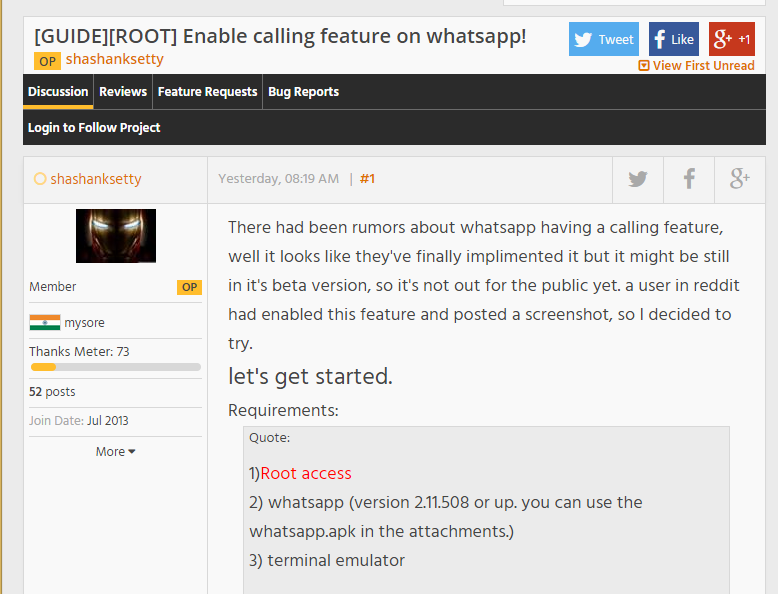Expand the More dropdown in user panel
Image resolution: width=778 pixels, height=594 pixels.
115,451
